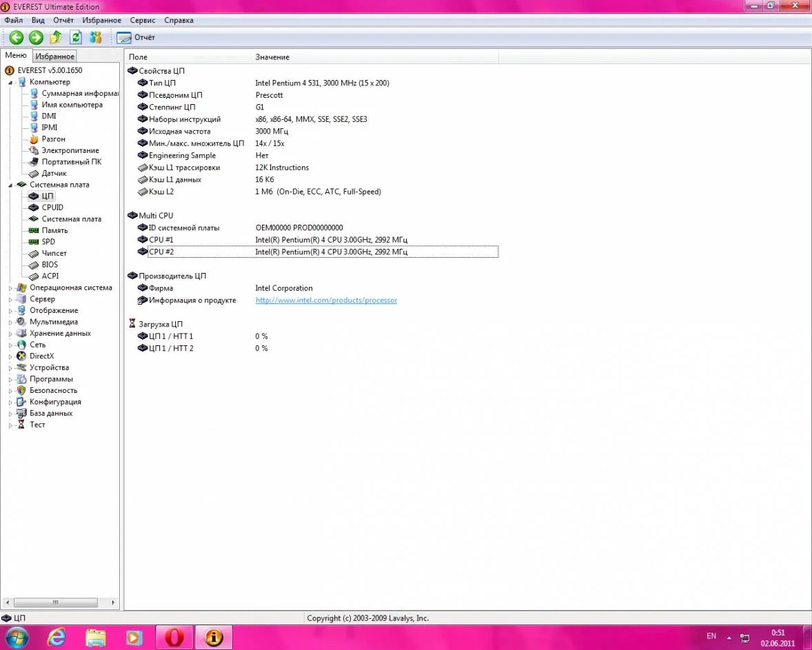Open the Отчёт menu in menu bar
812x650 pixels.
(x=63, y=20)
